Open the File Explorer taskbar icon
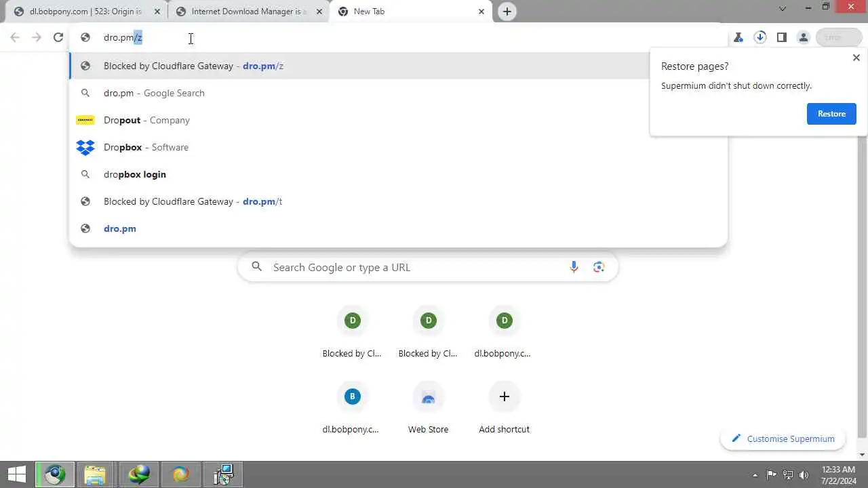The width and height of the screenshot is (868, 488). (95, 474)
